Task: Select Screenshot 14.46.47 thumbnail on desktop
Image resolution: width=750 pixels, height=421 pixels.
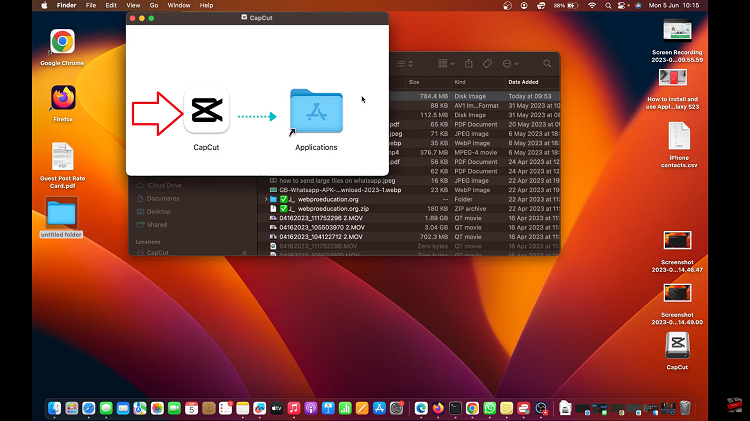Action: pos(677,241)
